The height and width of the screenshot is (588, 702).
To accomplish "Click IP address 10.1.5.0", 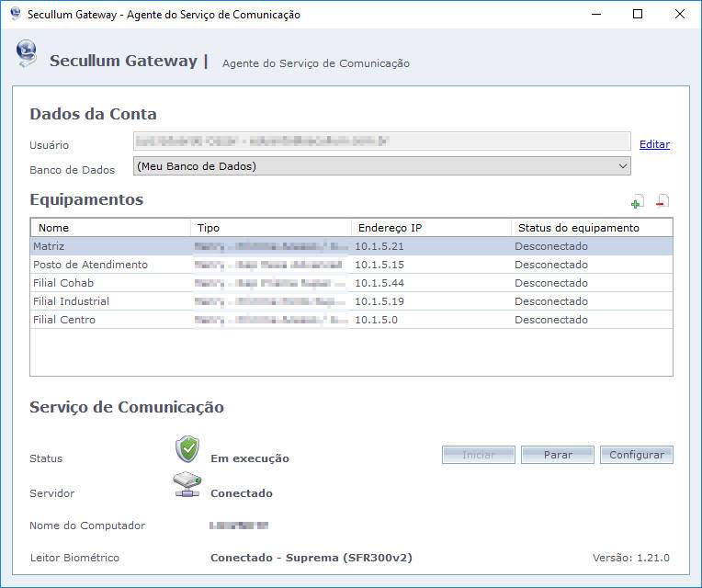I will (x=376, y=320).
